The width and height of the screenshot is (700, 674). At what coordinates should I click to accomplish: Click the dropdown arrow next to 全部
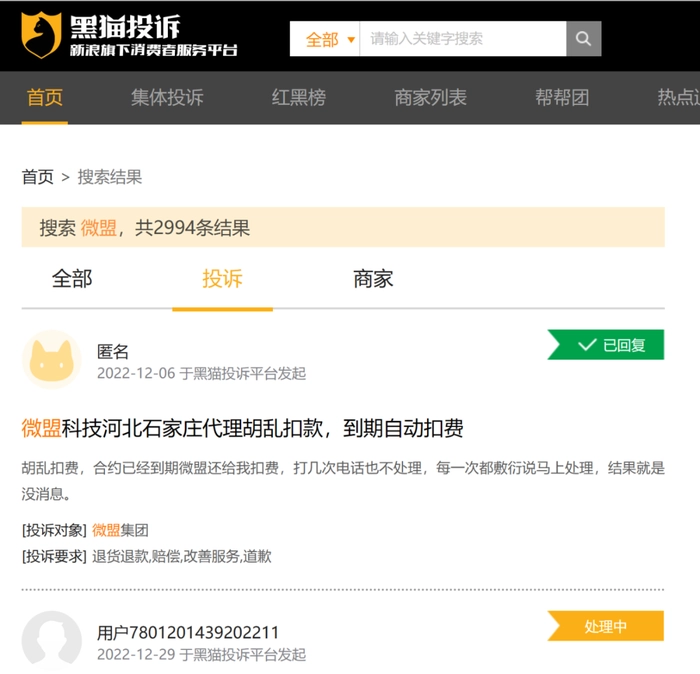351,40
